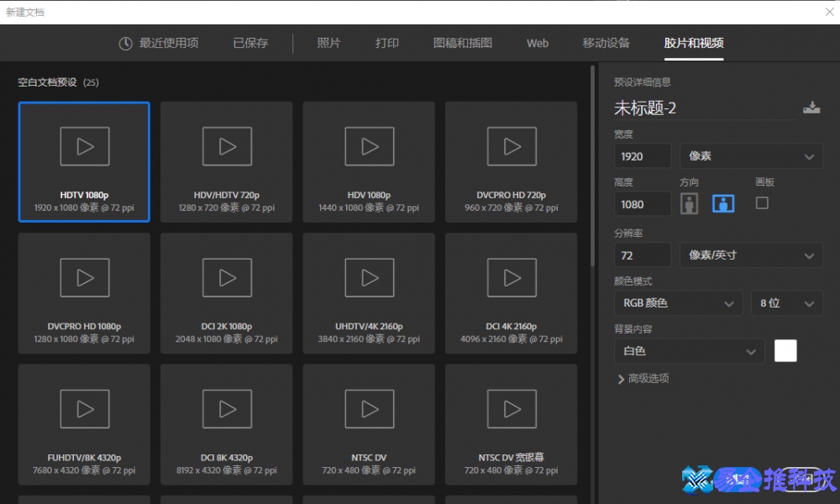The image size is (840, 504).
Task: Select portrait orientation icon
Action: [689, 203]
